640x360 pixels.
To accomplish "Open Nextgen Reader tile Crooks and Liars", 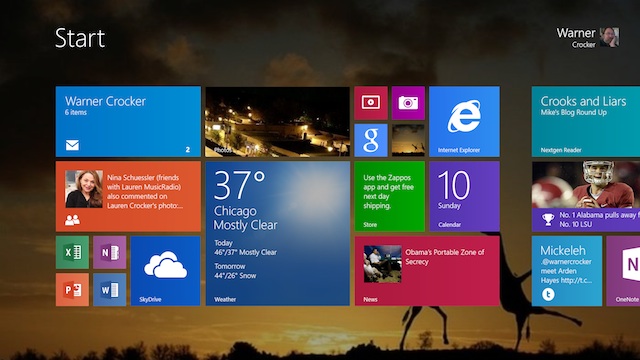I will coord(586,121).
